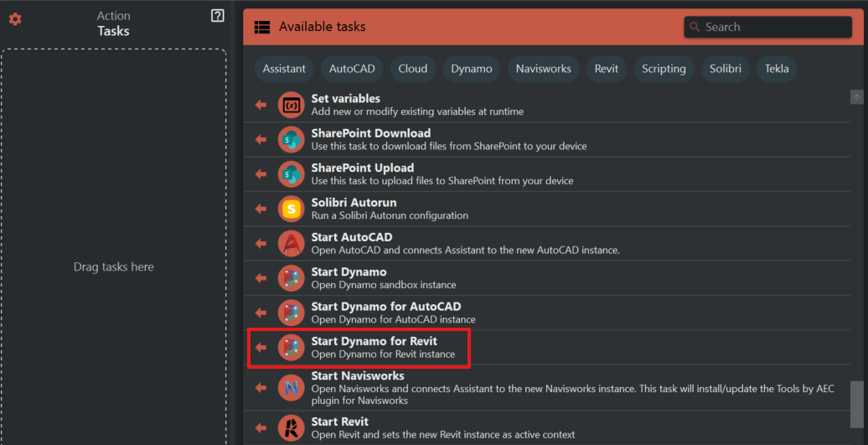Select Start Dynamo for Revit title

(375, 341)
